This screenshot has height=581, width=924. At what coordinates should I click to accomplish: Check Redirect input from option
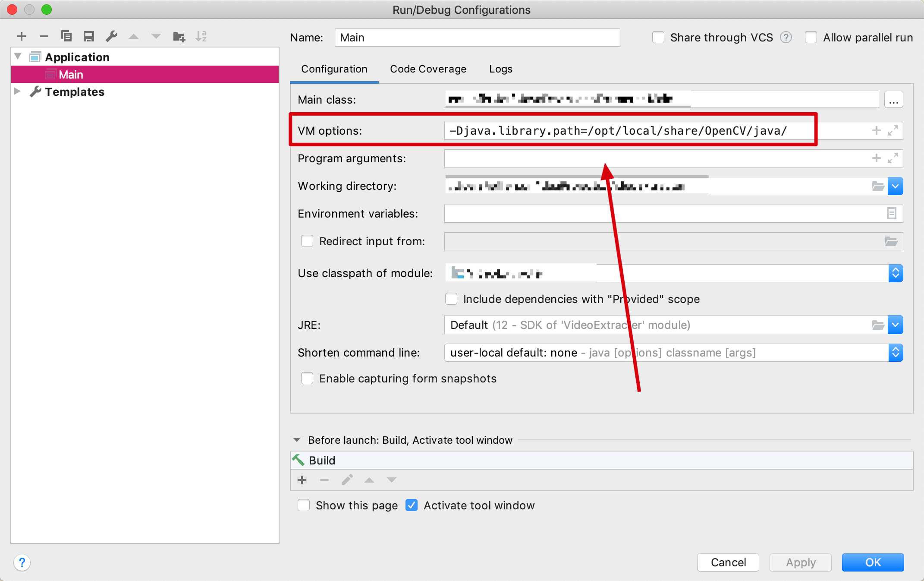click(x=307, y=241)
